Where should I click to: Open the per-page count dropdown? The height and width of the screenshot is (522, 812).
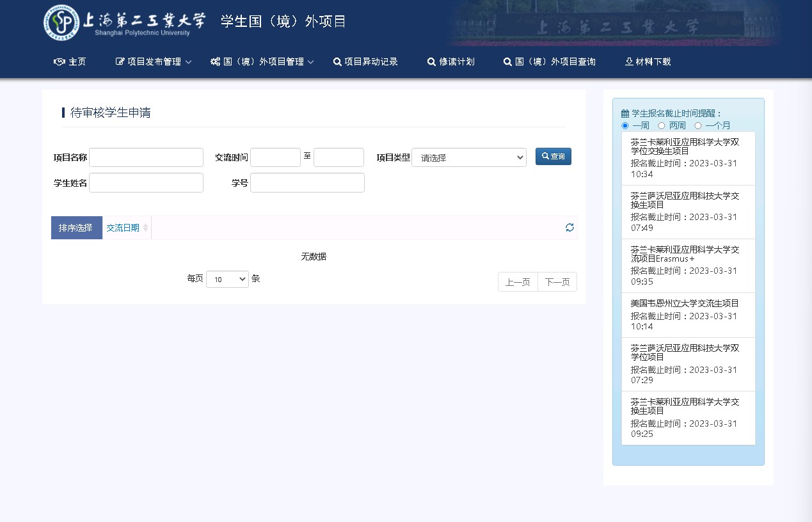tap(227, 279)
